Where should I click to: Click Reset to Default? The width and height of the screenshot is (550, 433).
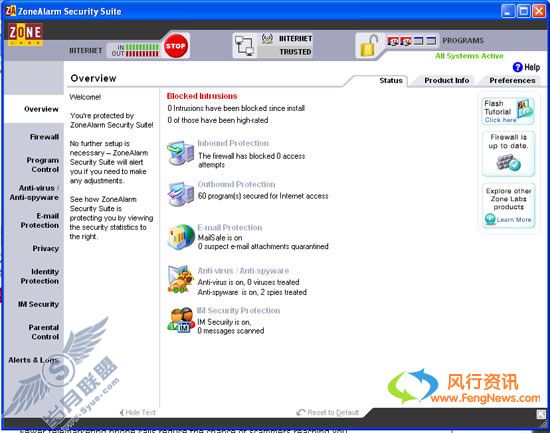328,412
